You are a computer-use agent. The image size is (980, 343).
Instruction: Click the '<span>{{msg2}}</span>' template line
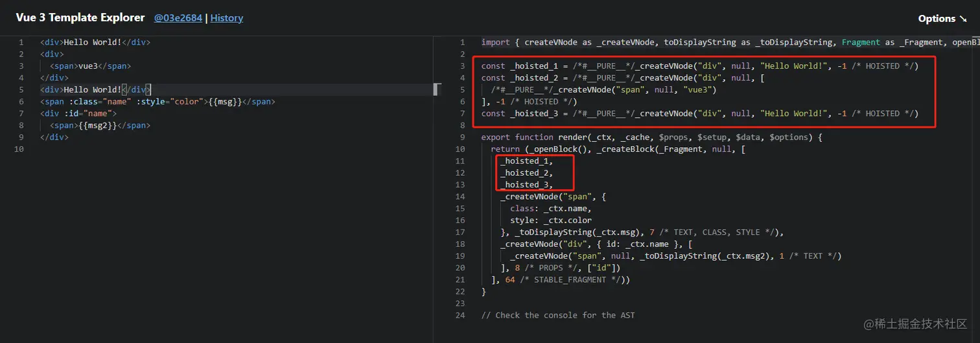pyautogui.click(x=100, y=125)
